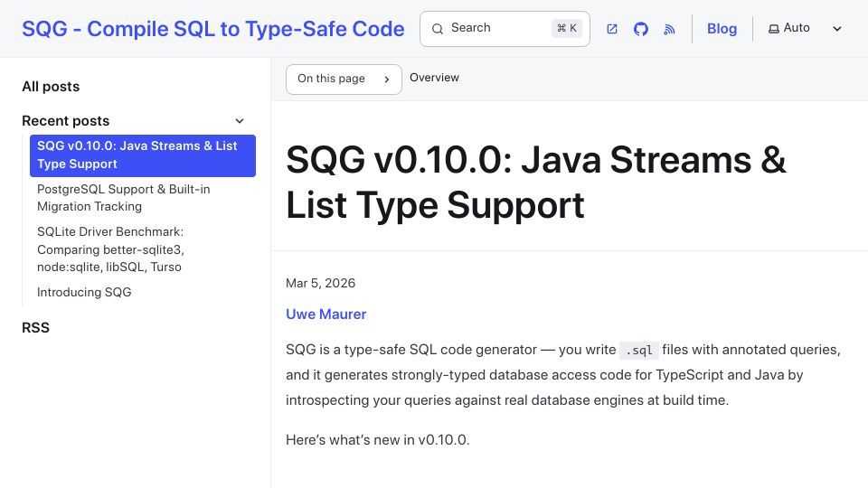Screen dimensions: 868x488
Task: Focus the Search field
Action: point(505,29)
